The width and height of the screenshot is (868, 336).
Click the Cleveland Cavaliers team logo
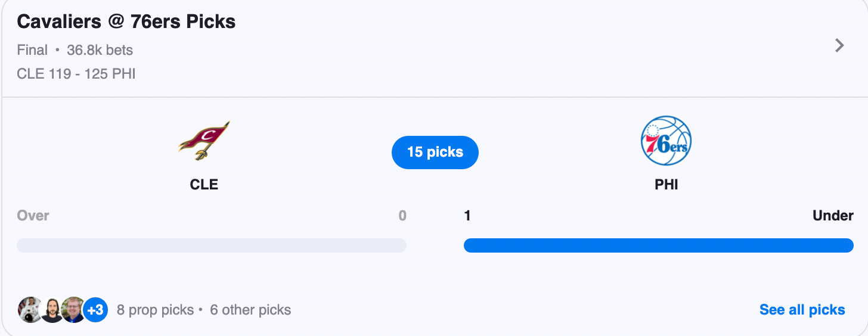(204, 141)
